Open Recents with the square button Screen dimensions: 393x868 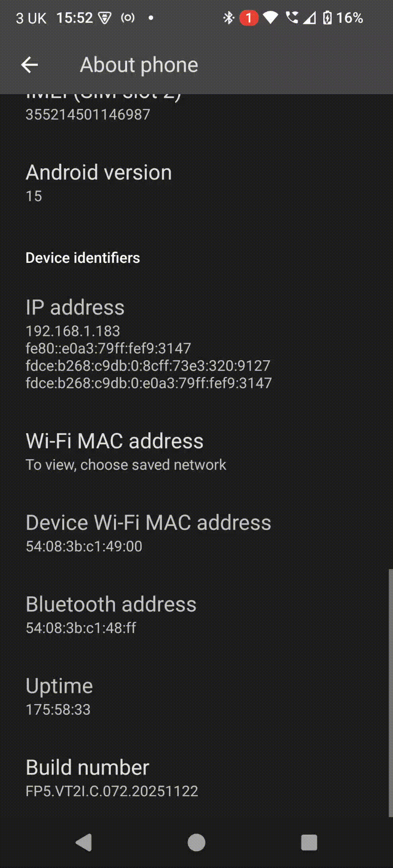point(309,842)
